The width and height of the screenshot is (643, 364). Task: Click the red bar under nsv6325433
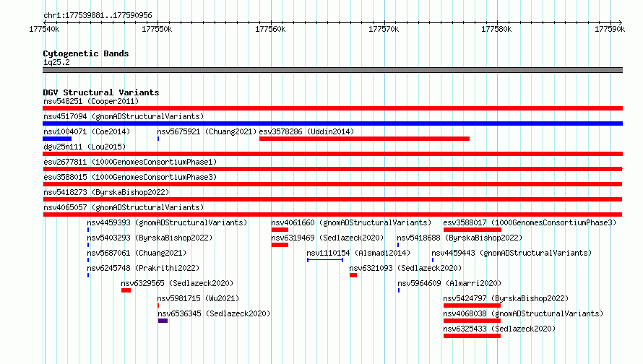[472, 336]
